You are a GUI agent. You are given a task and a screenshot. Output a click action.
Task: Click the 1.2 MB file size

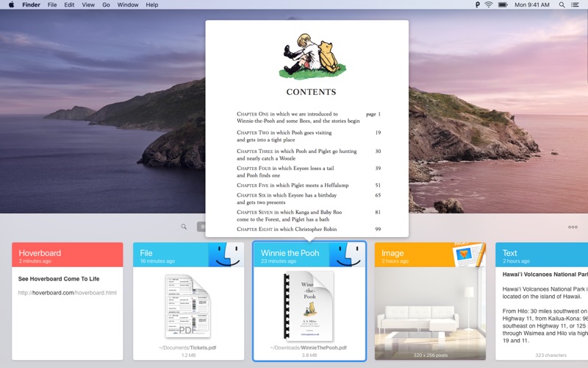point(189,355)
